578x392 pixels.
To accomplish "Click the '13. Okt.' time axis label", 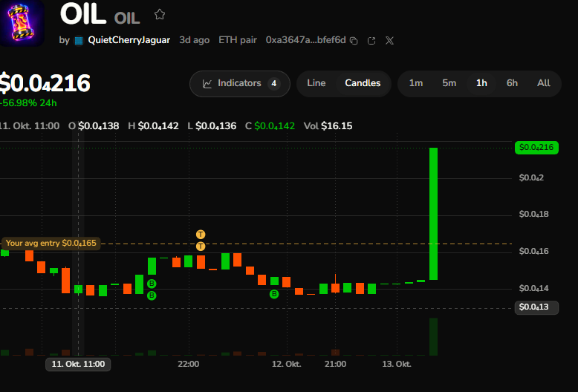I will point(397,364).
